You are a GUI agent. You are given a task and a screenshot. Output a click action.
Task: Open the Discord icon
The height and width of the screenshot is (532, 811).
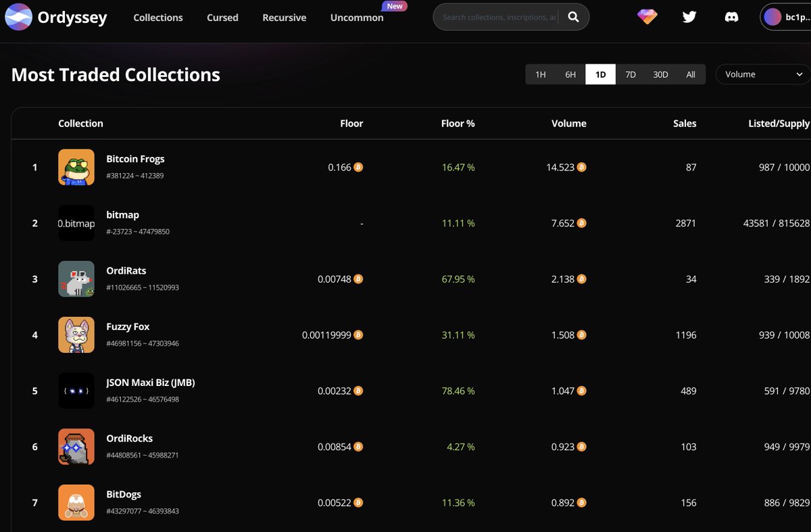pos(731,18)
